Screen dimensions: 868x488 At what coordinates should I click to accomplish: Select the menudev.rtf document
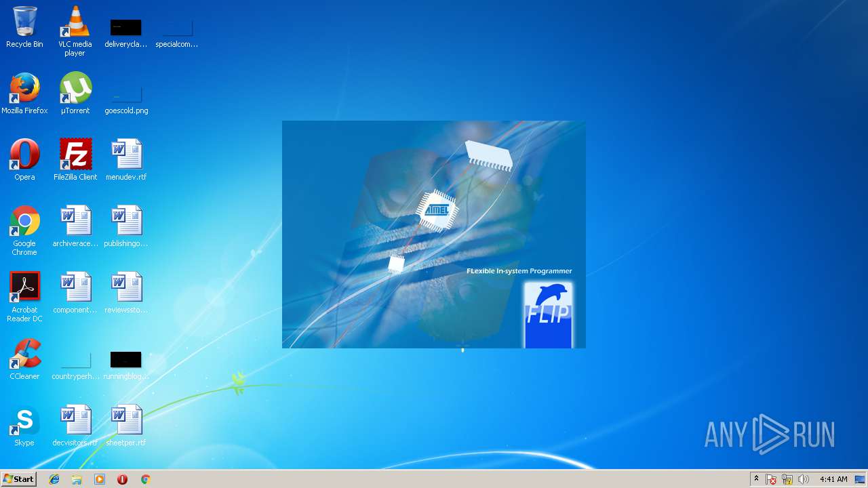coord(126,160)
